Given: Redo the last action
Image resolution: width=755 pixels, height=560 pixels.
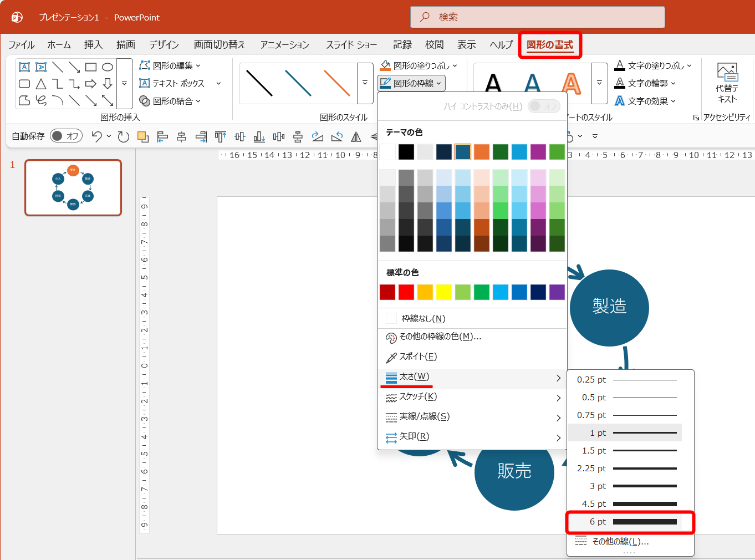Looking at the screenshot, I should 124,136.
